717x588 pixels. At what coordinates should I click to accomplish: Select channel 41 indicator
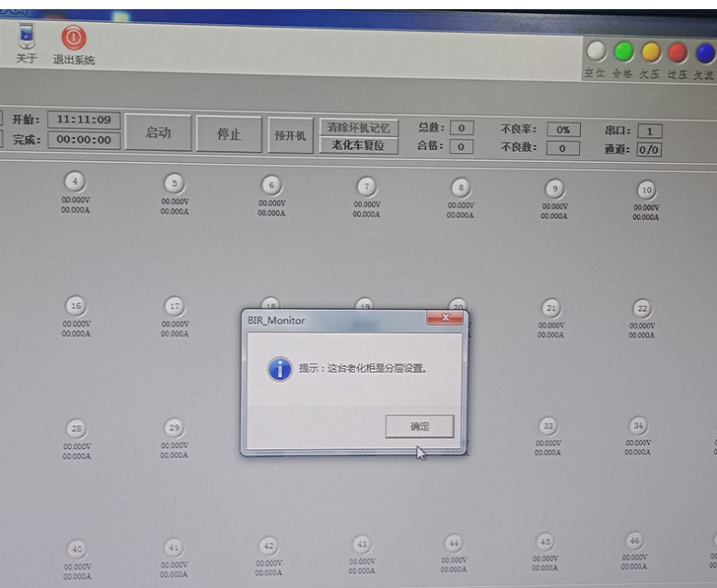(x=173, y=548)
